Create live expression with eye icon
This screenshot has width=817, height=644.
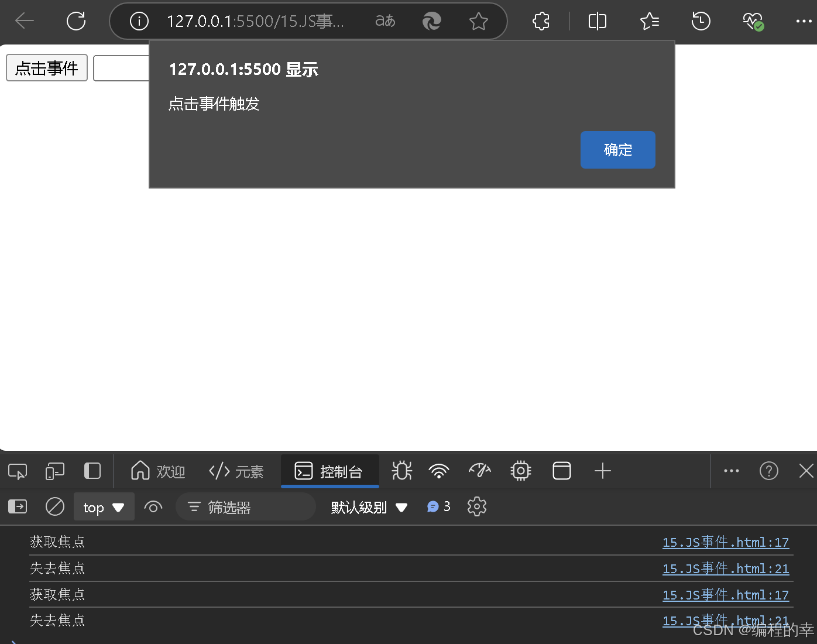153,507
